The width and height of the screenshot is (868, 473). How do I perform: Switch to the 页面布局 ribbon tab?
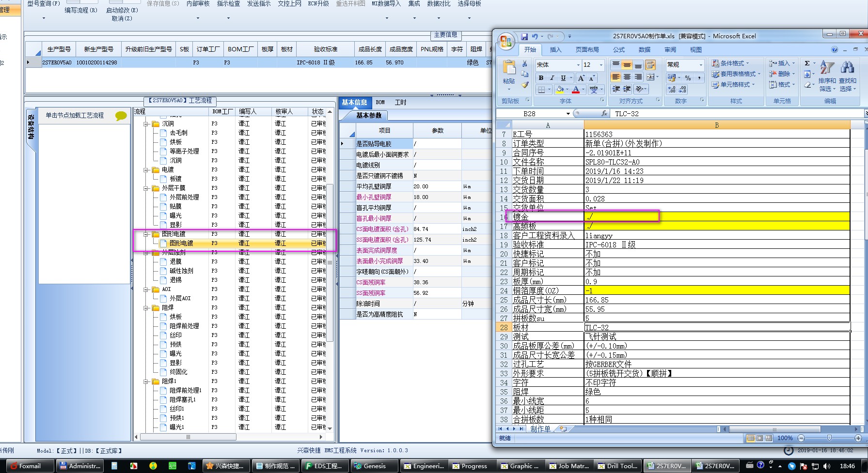click(x=587, y=50)
